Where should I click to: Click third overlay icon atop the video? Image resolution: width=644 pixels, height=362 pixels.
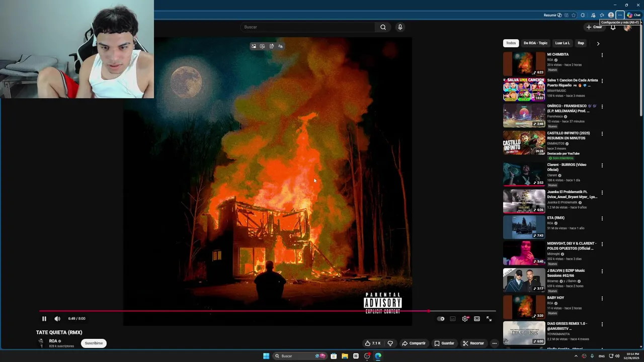[x=271, y=46]
